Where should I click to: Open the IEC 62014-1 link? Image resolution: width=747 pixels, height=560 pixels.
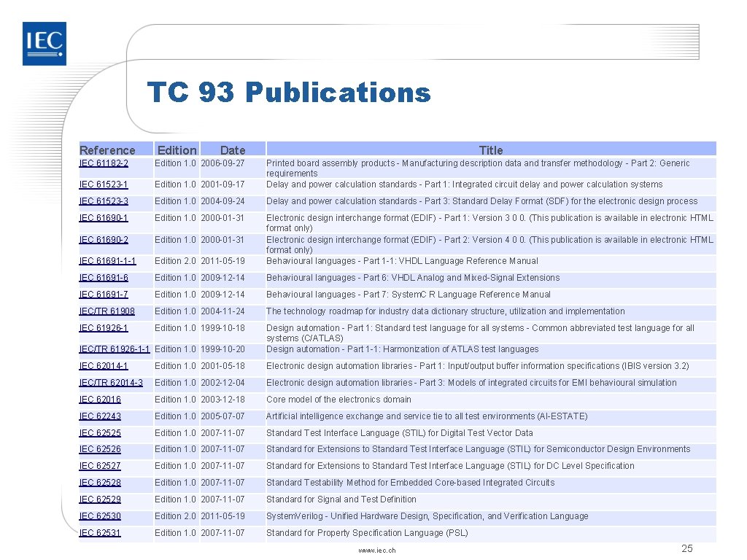click(x=104, y=366)
